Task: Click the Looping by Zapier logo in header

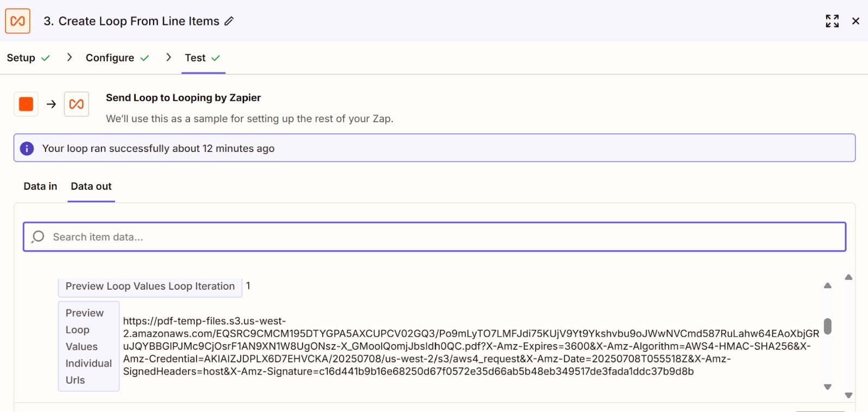Action: [x=17, y=21]
